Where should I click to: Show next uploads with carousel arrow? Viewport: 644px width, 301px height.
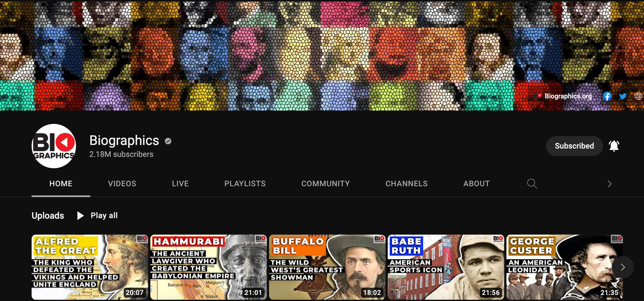[x=623, y=267]
